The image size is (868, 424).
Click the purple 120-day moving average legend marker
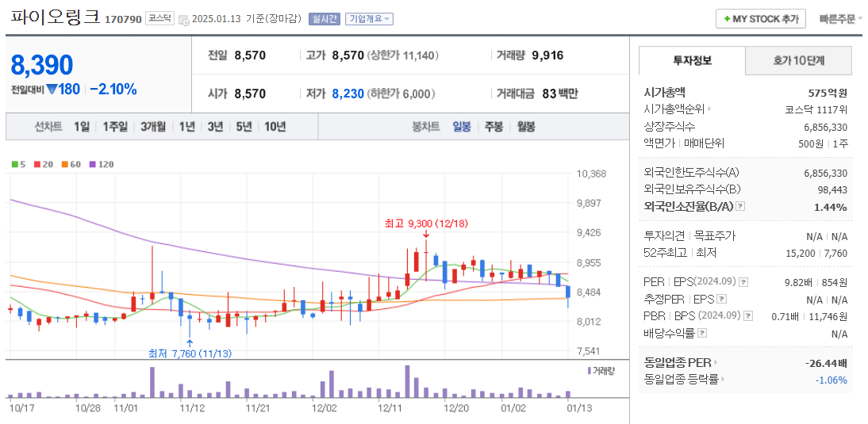(x=91, y=164)
